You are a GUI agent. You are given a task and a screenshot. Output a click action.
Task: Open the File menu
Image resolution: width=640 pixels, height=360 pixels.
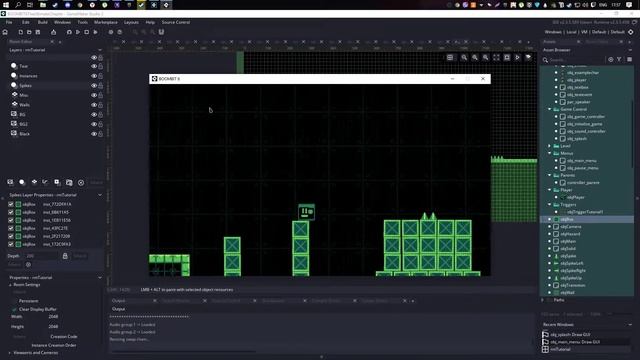[9, 22]
